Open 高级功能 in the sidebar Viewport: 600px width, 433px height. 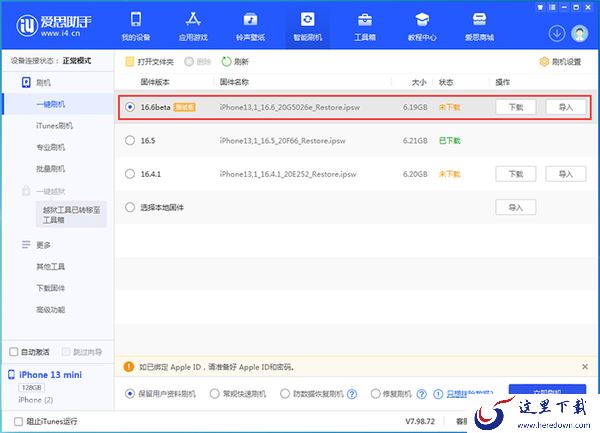click(51, 309)
